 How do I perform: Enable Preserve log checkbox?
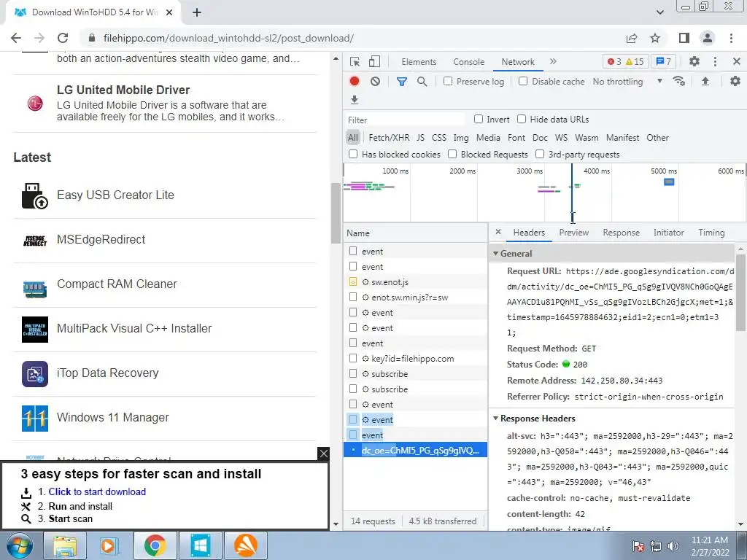[448, 81]
